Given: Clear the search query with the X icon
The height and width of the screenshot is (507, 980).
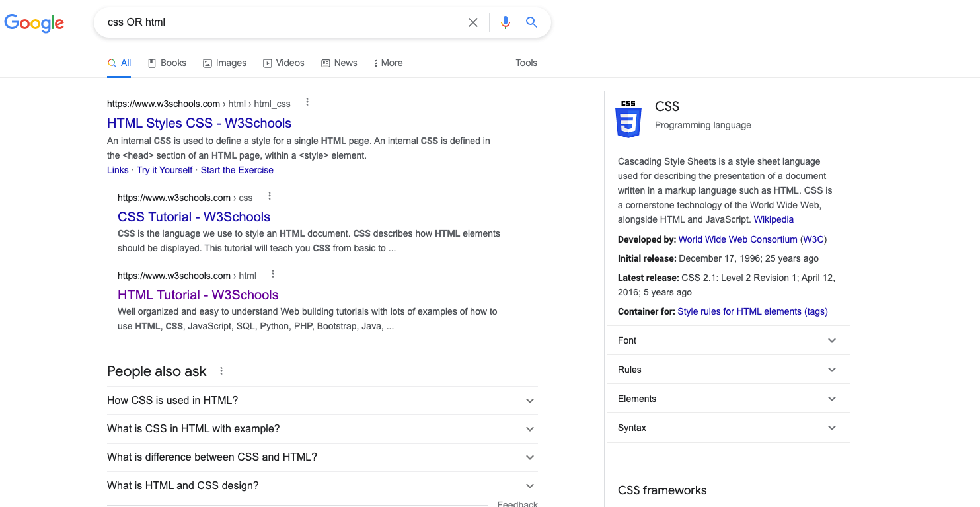Looking at the screenshot, I should pyautogui.click(x=473, y=22).
